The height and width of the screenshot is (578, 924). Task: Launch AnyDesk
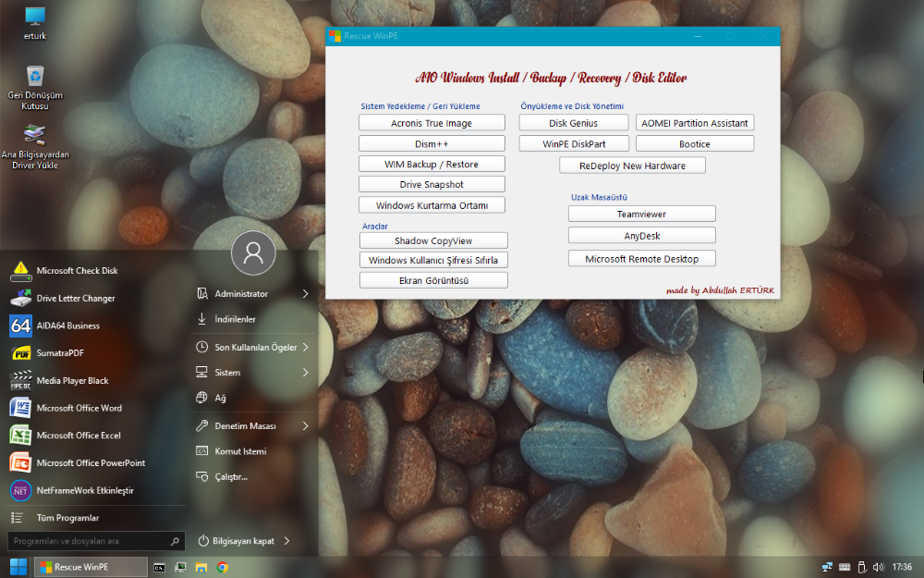coord(642,235)
